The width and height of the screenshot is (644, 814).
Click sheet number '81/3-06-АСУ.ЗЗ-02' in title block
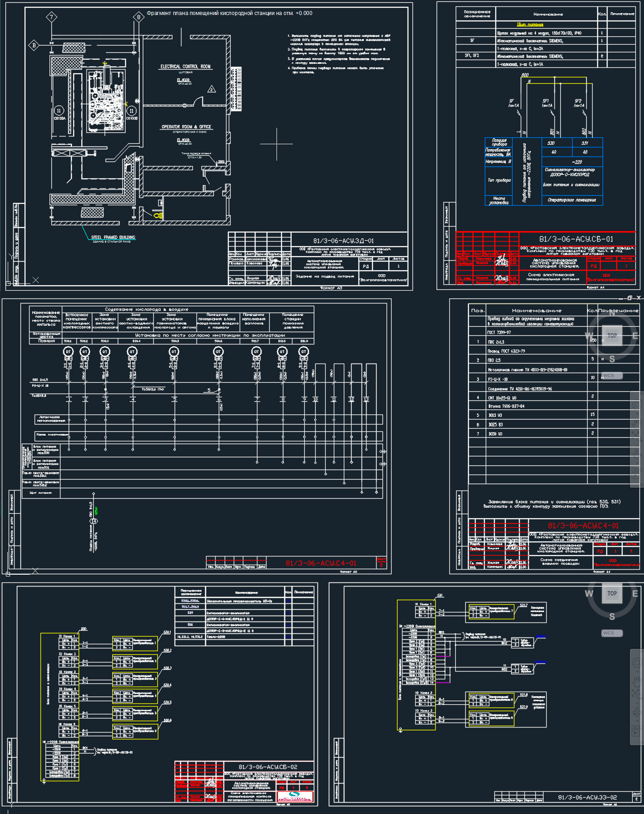pyautogui.click(x=588, y=797)
